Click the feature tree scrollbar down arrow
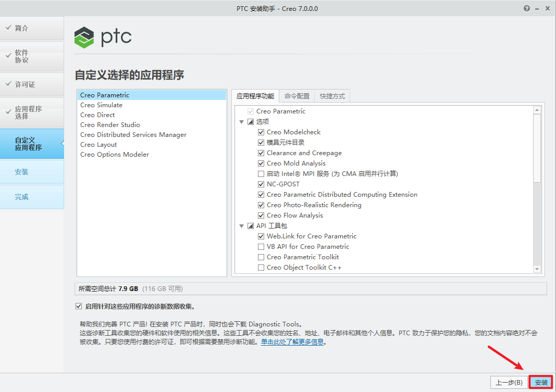Viewport: 556px width, 392px height. pos(537,269)
